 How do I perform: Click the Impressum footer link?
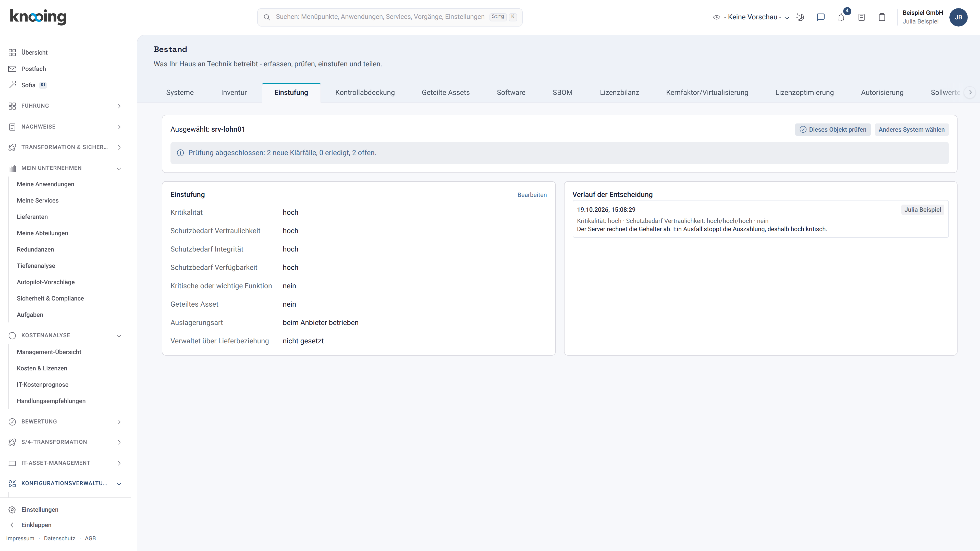[x=20, y=539]
